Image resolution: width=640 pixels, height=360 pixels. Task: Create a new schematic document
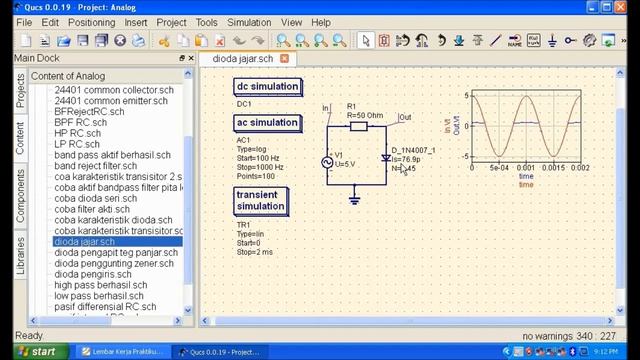click(x=26, y=40)
